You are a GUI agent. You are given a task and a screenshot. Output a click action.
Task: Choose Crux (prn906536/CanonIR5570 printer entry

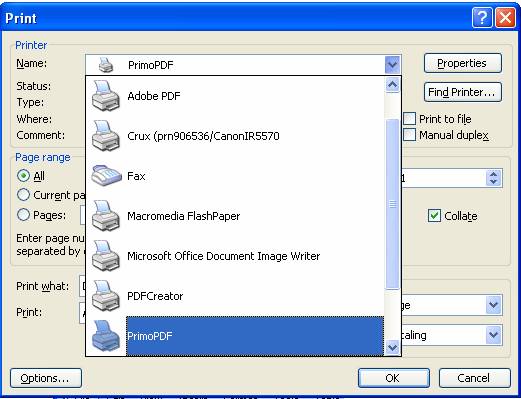(235, 136)
